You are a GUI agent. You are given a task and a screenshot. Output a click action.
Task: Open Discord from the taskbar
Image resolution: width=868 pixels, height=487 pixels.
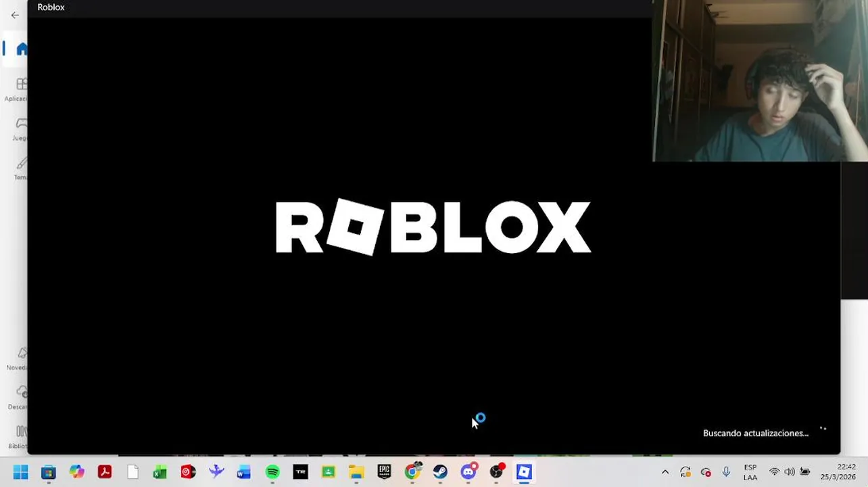coord(468,472)
